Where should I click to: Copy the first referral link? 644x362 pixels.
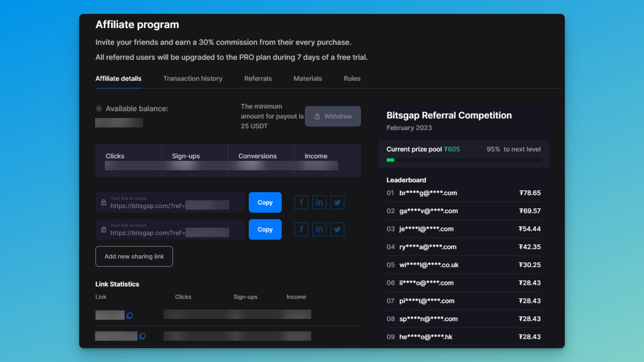(x=265, y=202)
